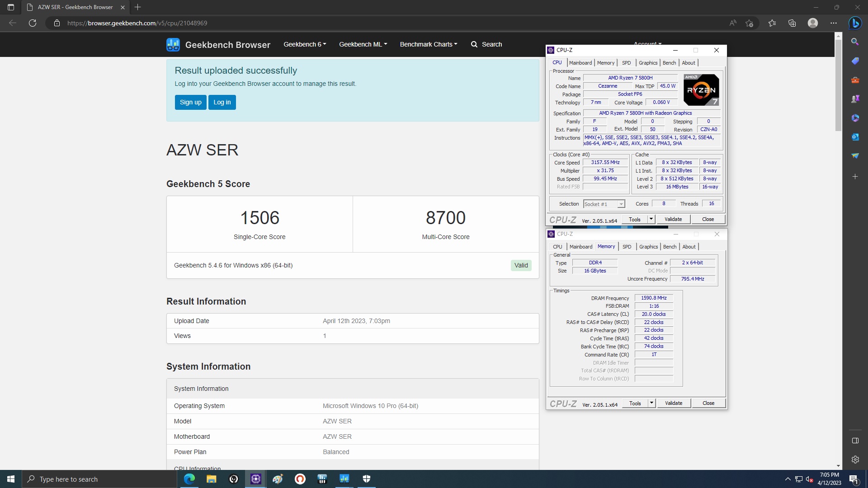Open tools briefcase icon in sidebar
This screenshot has height=488, width=868.
click(855, 80)
